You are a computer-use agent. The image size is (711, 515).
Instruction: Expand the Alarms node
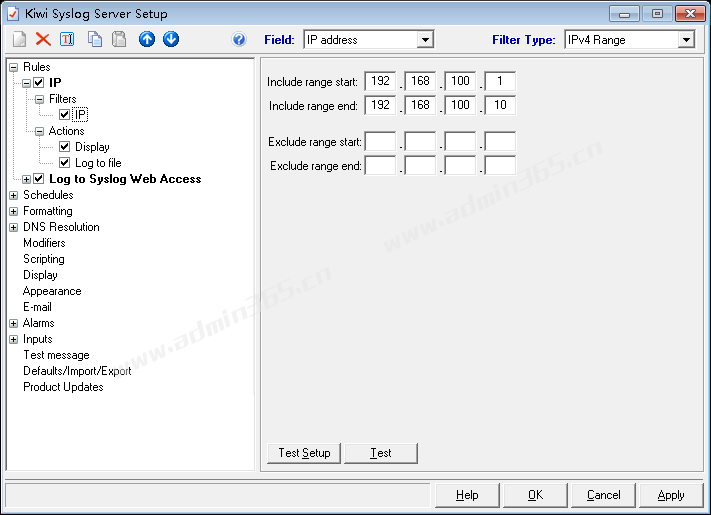click(x=14, y=323)
